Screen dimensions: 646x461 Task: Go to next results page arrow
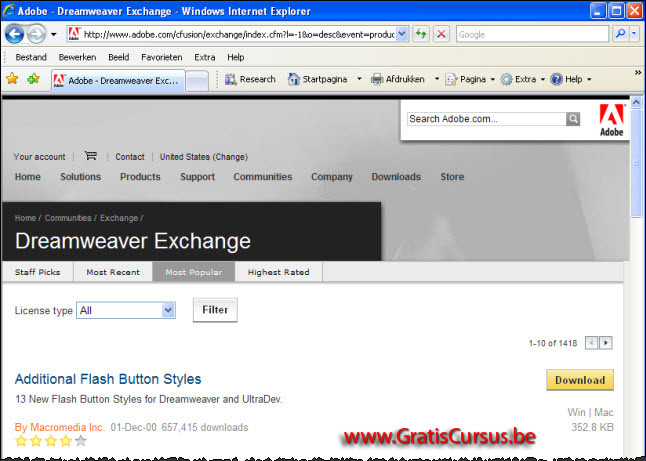pyautogui.click(x=606, y=343)
